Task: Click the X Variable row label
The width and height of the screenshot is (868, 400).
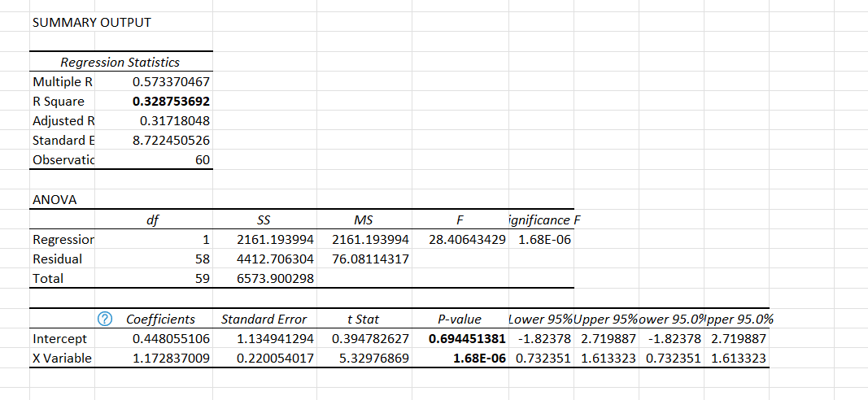Action: [x=62, y=358]
